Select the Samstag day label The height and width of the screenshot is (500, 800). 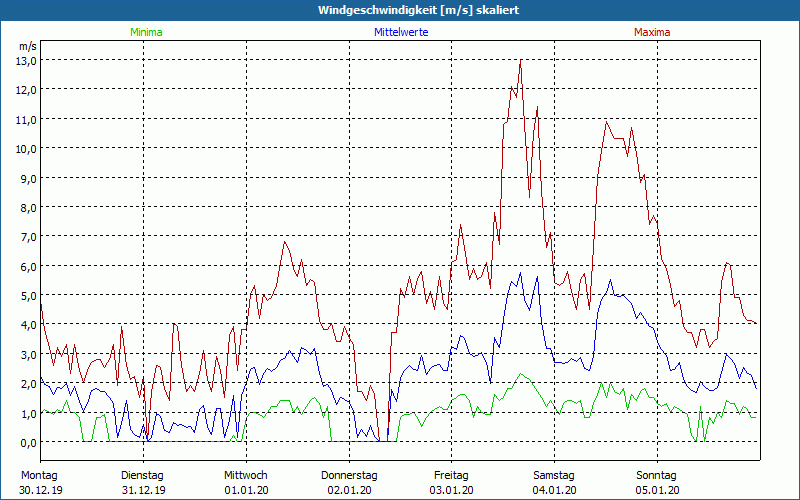coord(554,475)
